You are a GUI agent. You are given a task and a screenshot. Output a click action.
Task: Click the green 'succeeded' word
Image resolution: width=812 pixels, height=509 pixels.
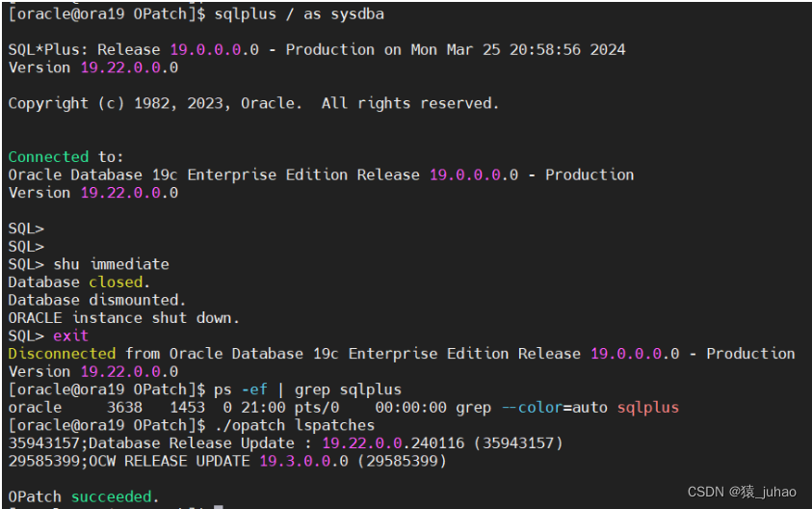112,497
